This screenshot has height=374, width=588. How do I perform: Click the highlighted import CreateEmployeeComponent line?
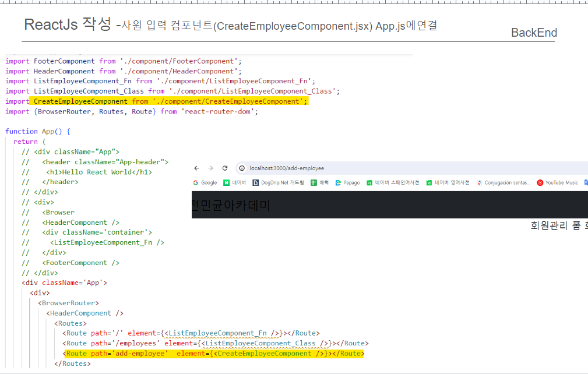156,101
